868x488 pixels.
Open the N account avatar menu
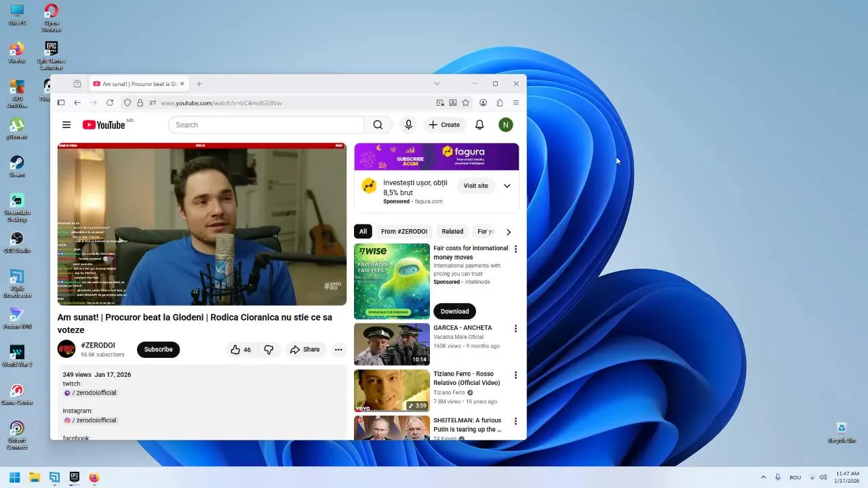click(x=505, y=125)
